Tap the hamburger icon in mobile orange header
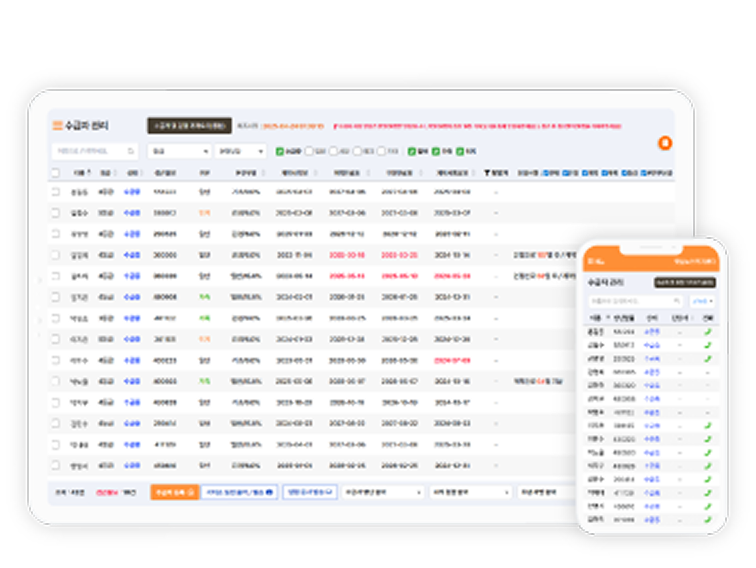756x568 pixels. [x=590, y=262]
